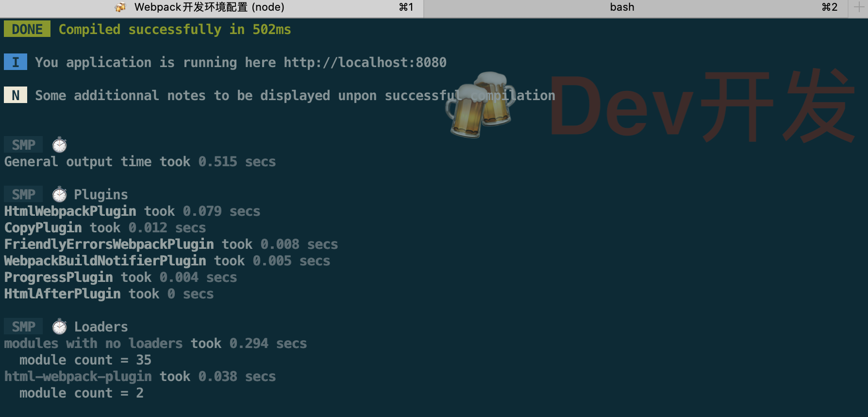Switch to the bash tab

click(636, 8)
